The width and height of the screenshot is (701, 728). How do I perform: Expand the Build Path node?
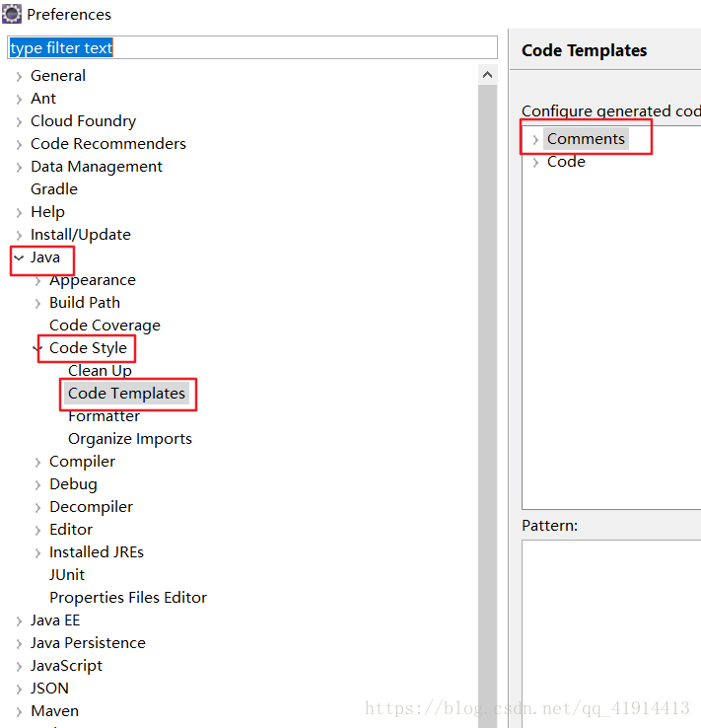click(x=38, y=303)
